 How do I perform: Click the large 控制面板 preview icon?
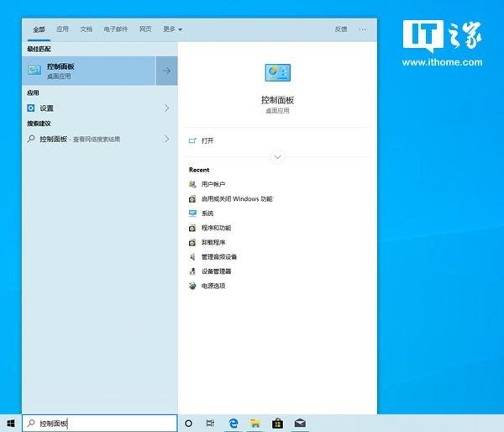(x=278, y=72)
